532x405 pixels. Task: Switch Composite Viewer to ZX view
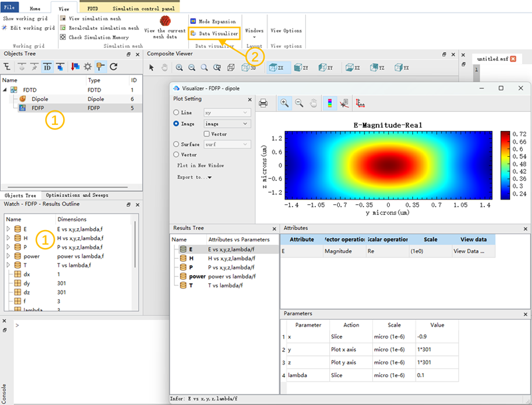276,67
